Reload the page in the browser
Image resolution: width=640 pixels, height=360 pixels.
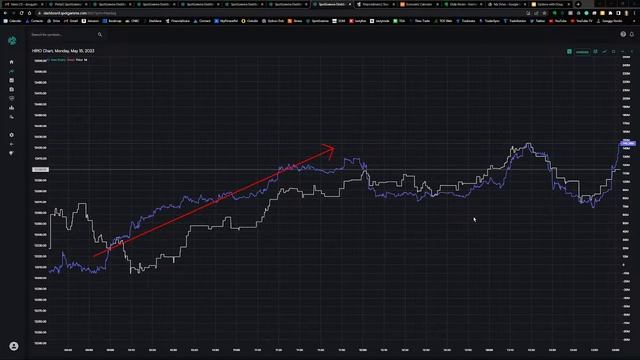point(21,13)
